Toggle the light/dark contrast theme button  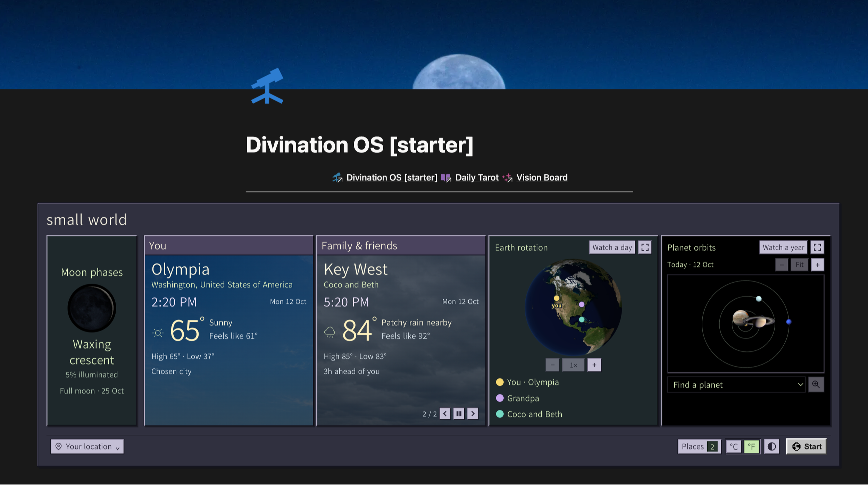[x=771, y=446]
